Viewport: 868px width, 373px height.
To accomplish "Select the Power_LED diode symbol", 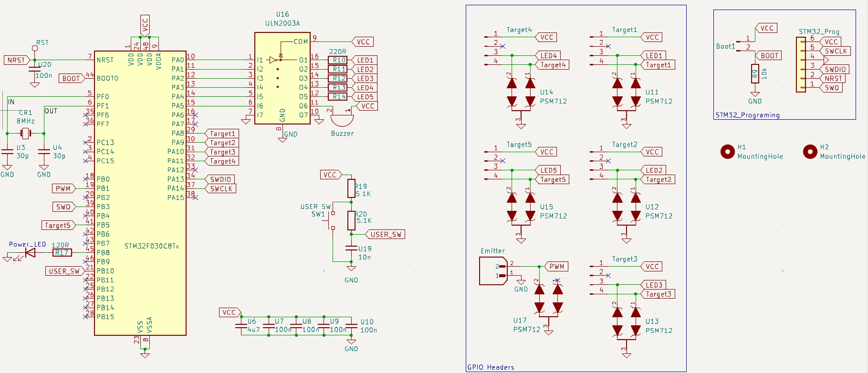I will 30,252.
